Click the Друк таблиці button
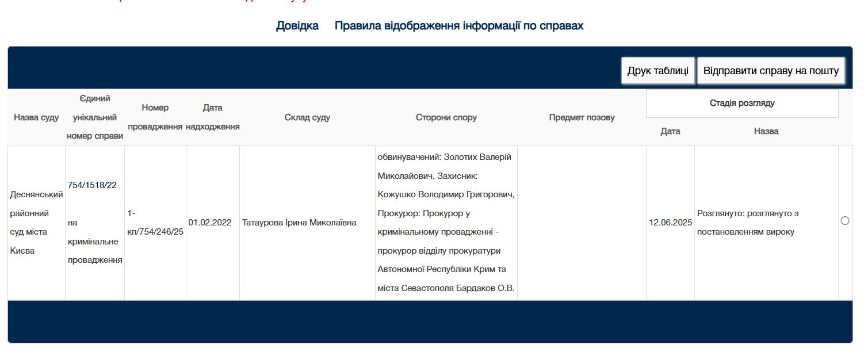868x352 pixels. (x=658, y=71)
